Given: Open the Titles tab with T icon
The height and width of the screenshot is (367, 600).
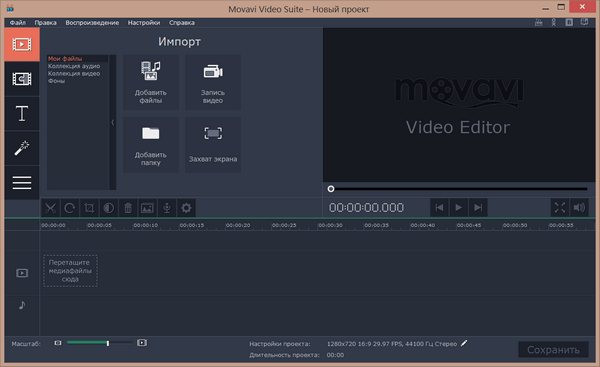Looking at the screenshot, I should (22, 114).
